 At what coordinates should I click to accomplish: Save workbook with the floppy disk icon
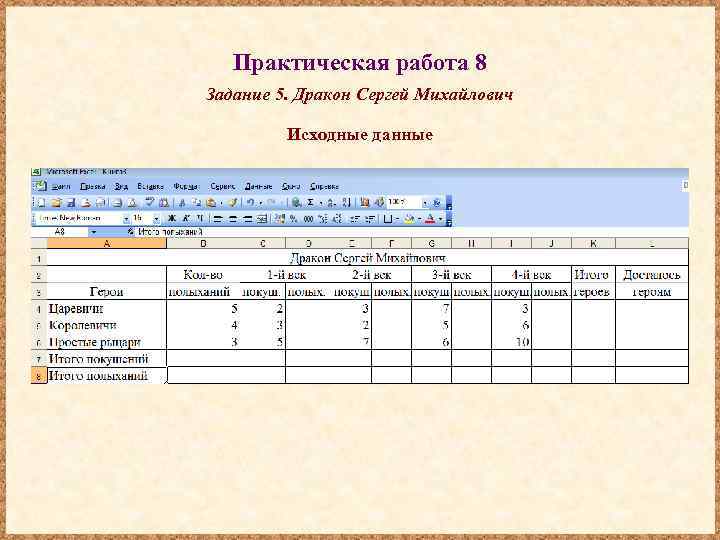pyautogui.click(x=71, y=202)
